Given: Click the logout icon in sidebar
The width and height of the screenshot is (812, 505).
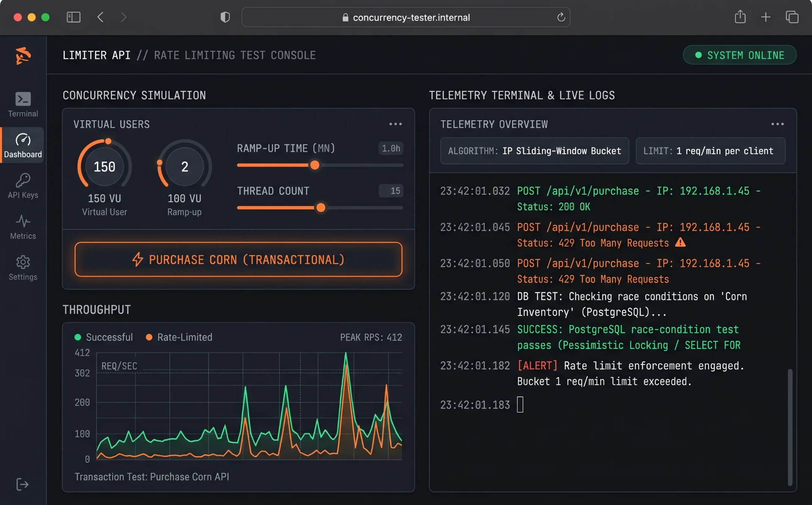Looking at the screenshot, I should [22, 484].
